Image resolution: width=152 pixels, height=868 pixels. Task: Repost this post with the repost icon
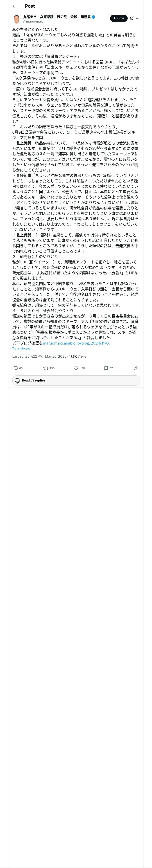click(46, 368)
